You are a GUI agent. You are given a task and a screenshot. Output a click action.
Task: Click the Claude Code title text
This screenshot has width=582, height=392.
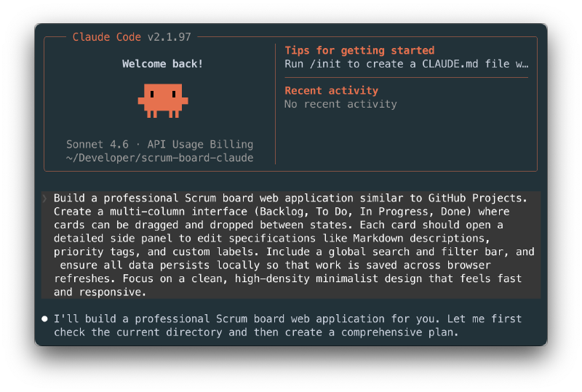click(x=106, y=37)
